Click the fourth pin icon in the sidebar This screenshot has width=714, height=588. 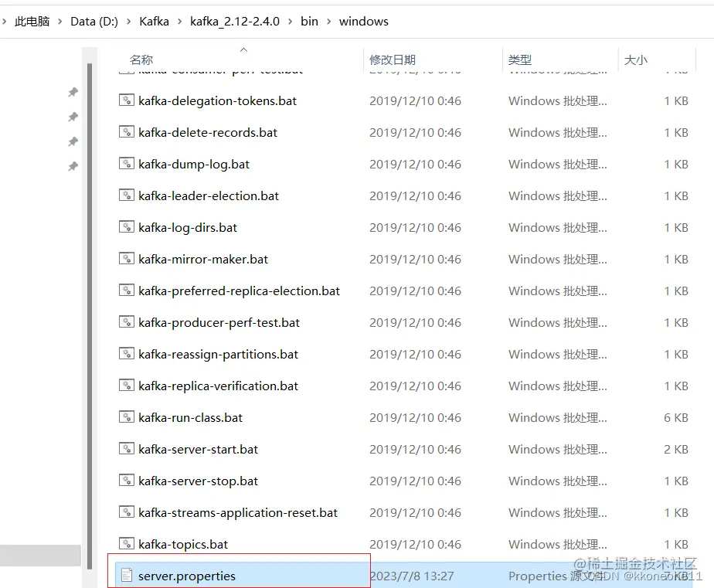[73, 166]
